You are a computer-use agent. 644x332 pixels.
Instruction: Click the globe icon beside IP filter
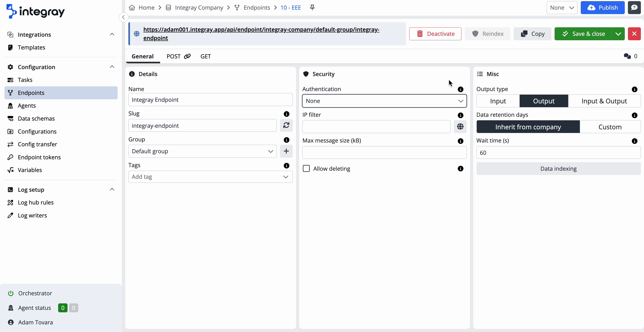(x=460, y=127)
